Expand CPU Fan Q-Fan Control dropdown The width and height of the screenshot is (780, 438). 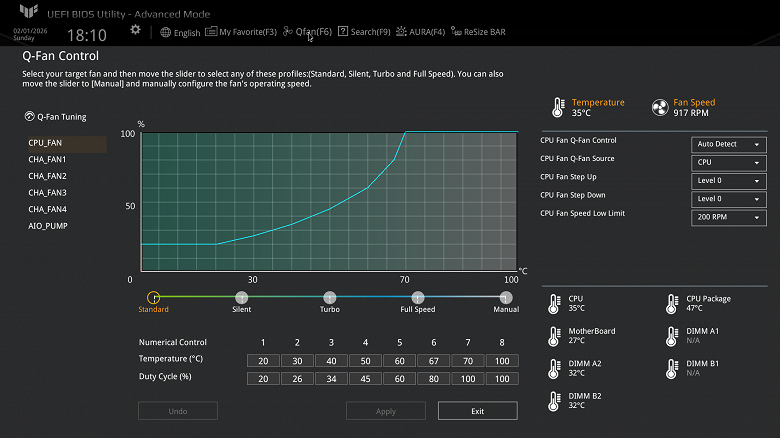[728, 144]
